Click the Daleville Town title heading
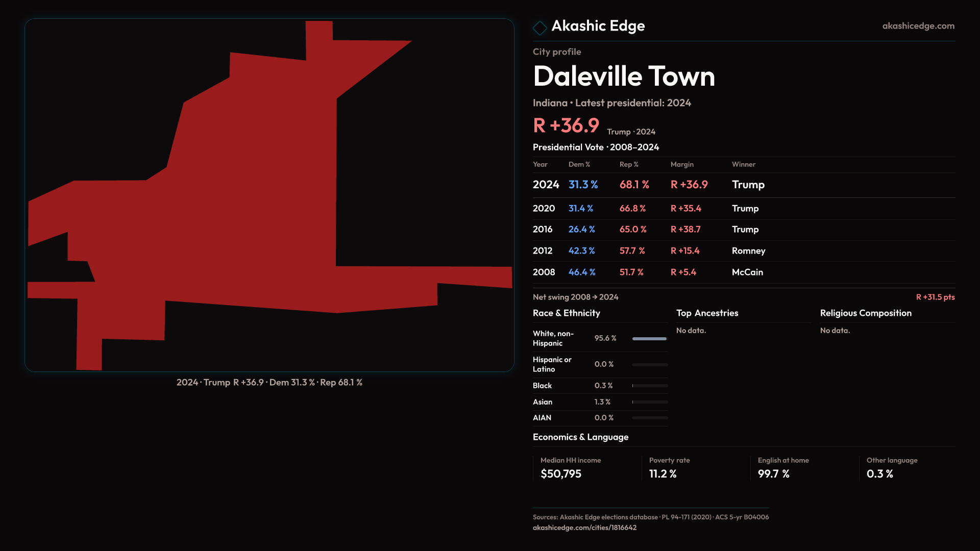980x551 pixels. (623, 77)
